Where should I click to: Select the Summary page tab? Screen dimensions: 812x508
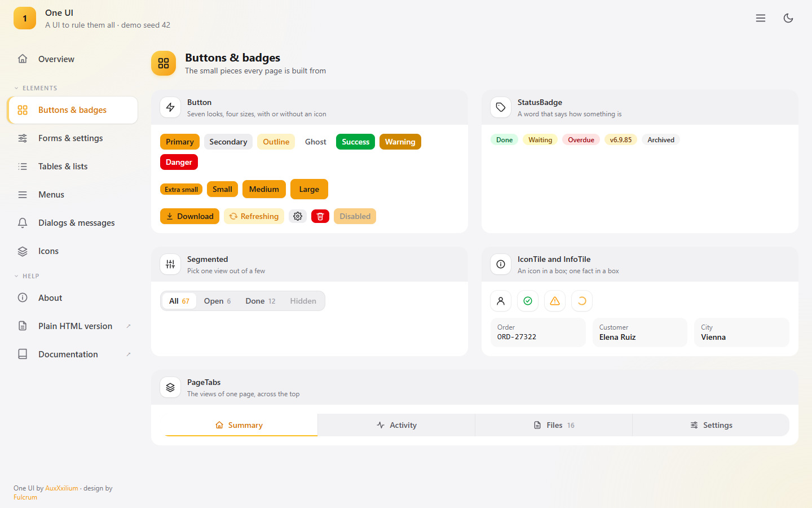pos(239,425)
